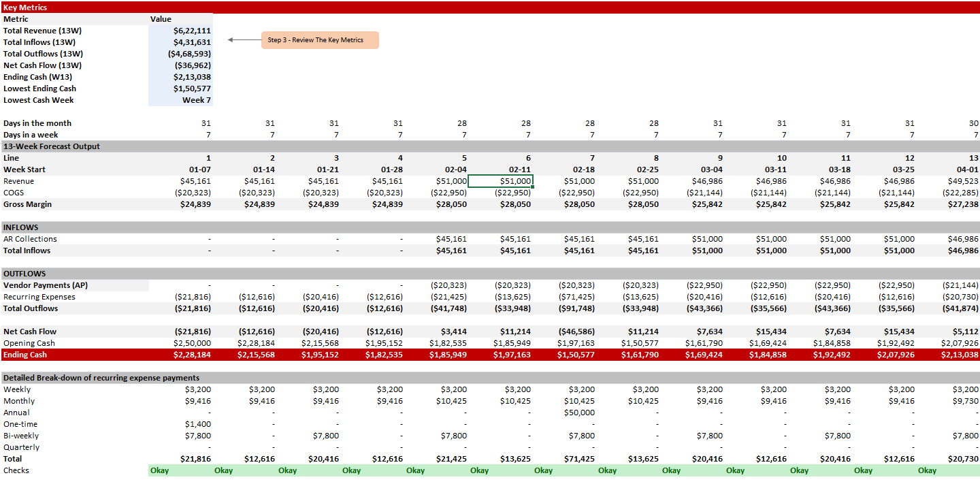Click the Lowest Cash Week value Week 7
Image resolution: width=980 pixels, height=484 pixels.
click(x=197, y=100)
